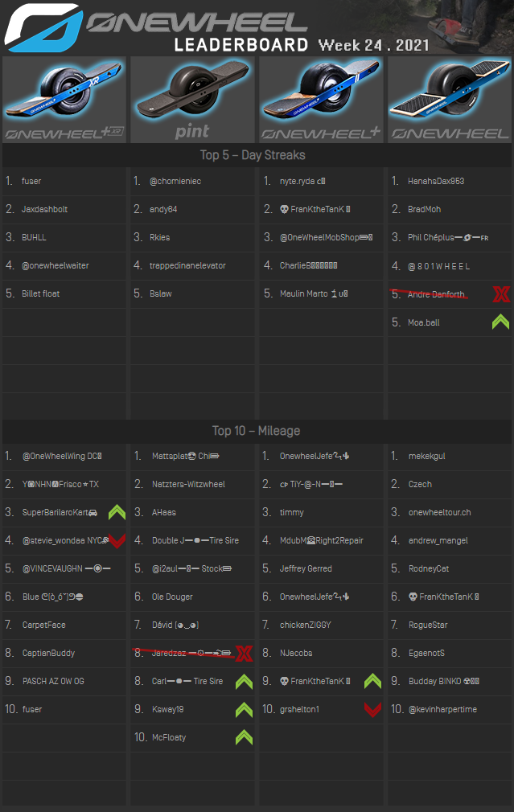Click red X next to Jaredzaz
514x812 pixels.
pyautogui.click(x=244, y=653)
